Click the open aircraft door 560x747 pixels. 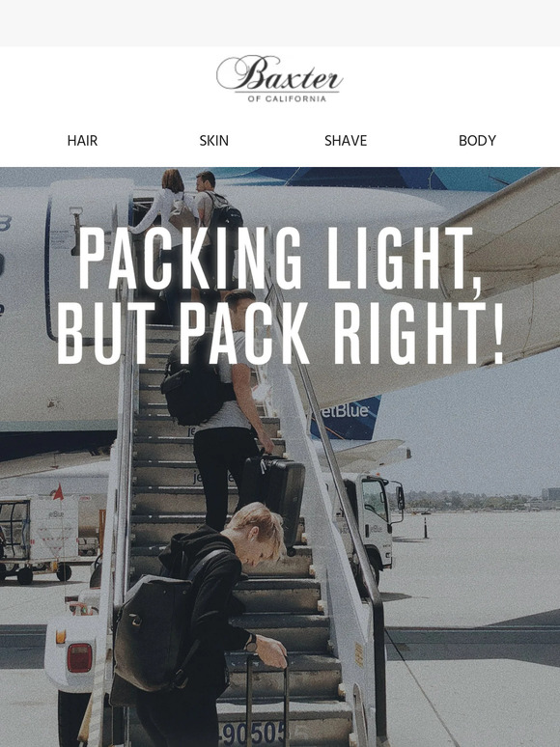coord(91,262)
